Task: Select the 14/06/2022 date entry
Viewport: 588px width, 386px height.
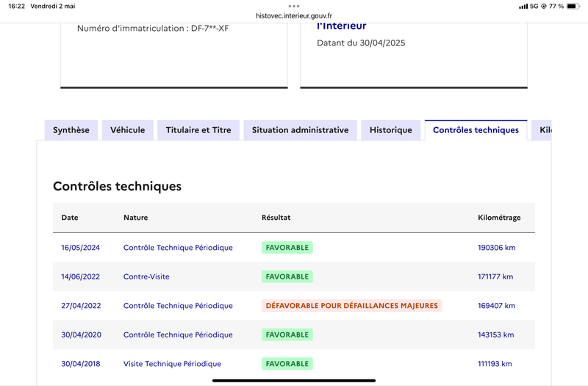Action: point(80,276)
